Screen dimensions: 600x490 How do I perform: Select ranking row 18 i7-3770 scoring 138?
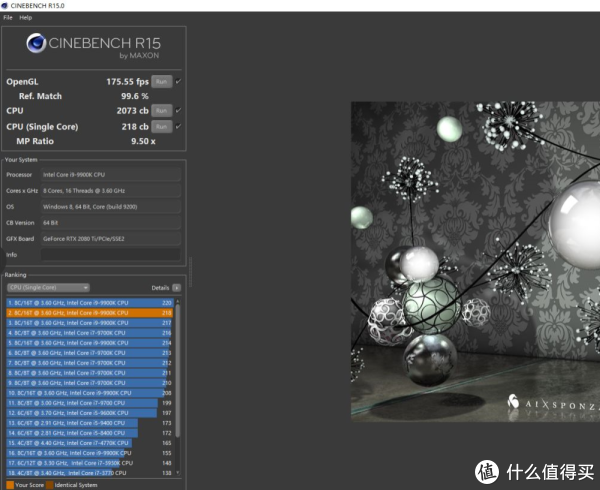(x=90, y=473)
